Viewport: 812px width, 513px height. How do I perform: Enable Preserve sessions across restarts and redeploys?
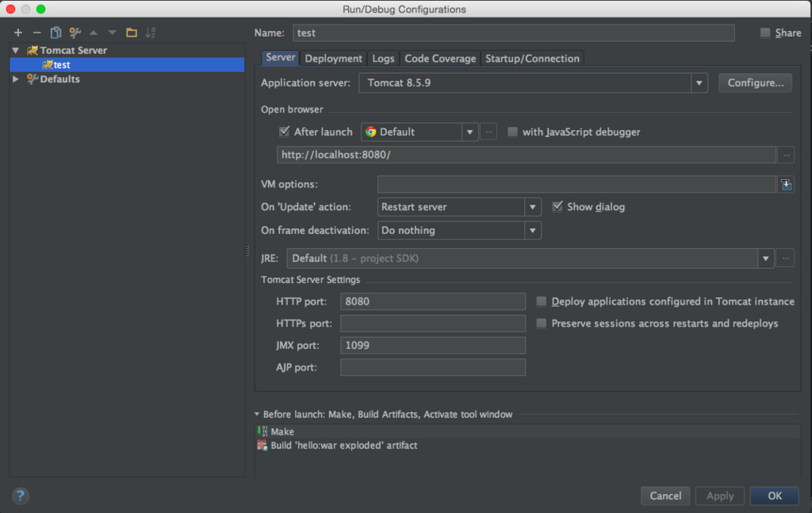coord(541,323)
